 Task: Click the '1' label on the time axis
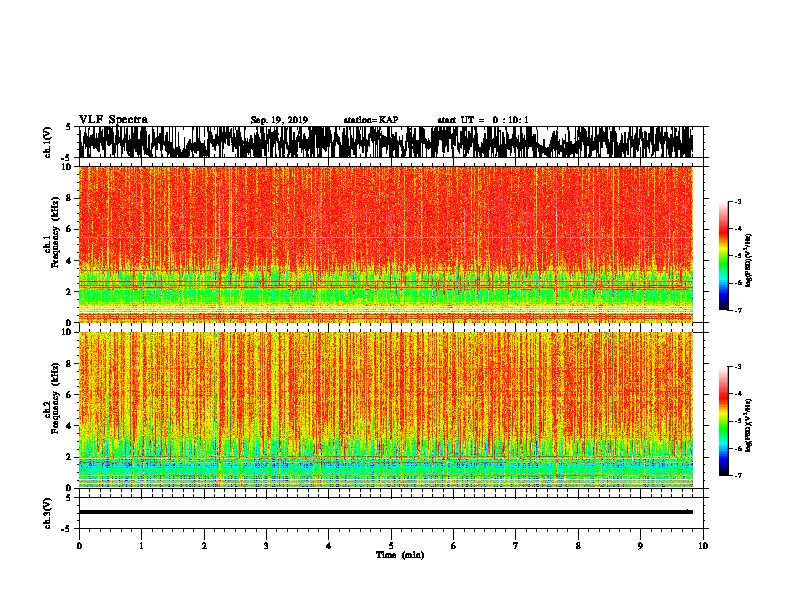point(141,546)
